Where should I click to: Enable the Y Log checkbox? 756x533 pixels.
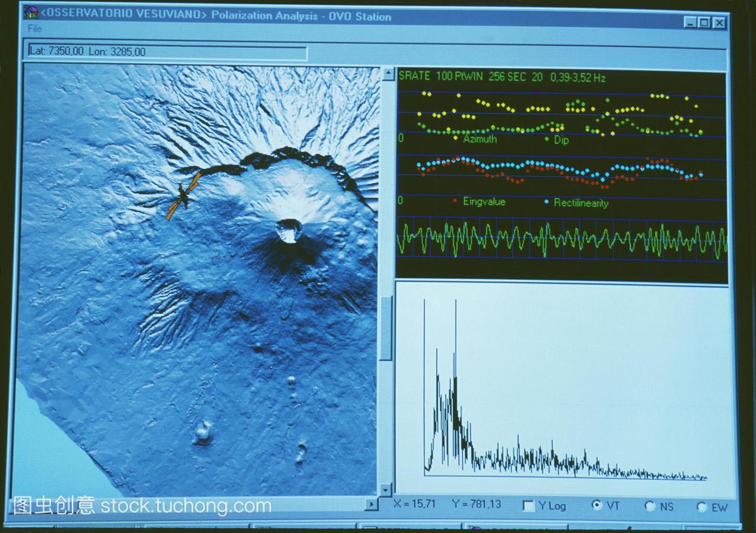pos(529,506)
